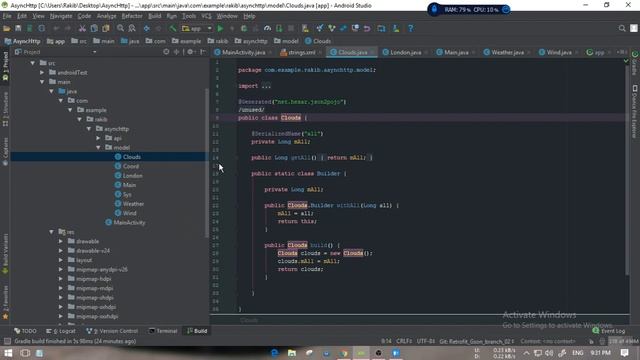Click the Redo arrow toolbar icon
Image resolution: width=640 pixels, height=360 pixels.
click(68, 28)
